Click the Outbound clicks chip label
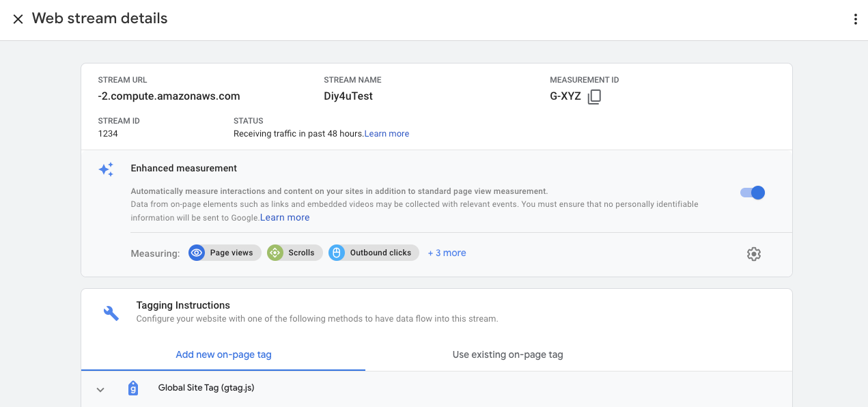Viewport: 868px width, 407px height. pos(380,253)
